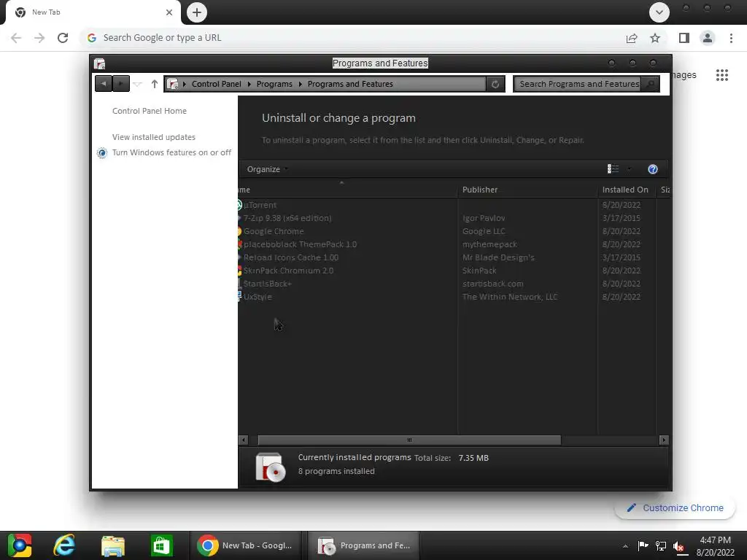The width and height of the screenshot is (747, 560).
Task: Select 7-Zip 9.38 (x64 edition)
Action: coord(287,218)
